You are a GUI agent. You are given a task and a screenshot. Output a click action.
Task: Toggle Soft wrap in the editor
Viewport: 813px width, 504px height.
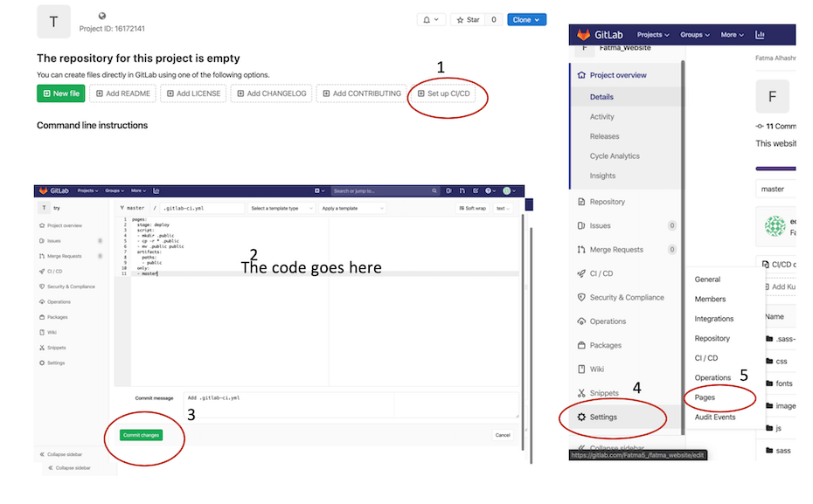coord(472,208)
